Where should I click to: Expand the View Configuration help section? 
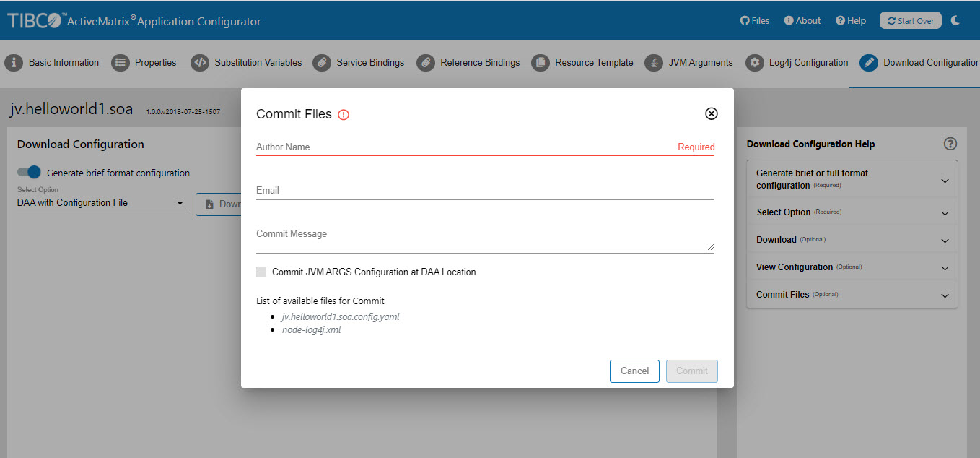(945, 268)
